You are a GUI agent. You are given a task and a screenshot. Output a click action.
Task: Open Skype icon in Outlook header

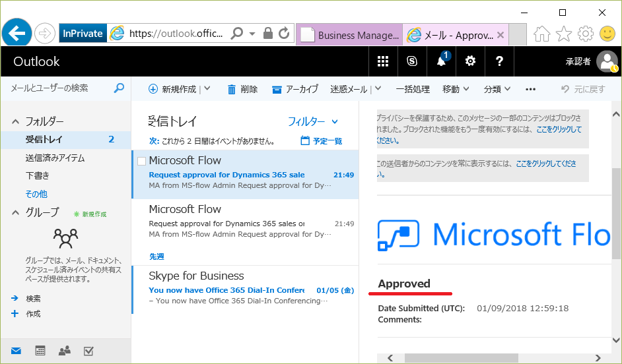pyautogui.click(x=412, y=61)
